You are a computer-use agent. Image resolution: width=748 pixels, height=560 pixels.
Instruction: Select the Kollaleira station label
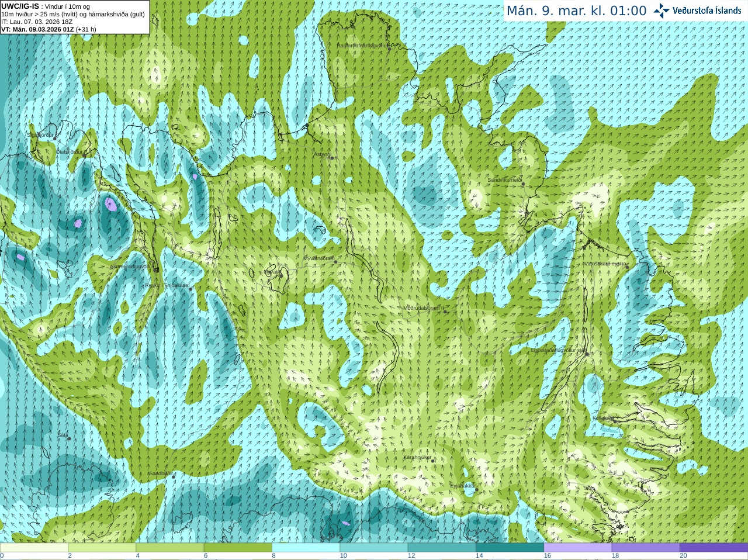tap(603, 418)
